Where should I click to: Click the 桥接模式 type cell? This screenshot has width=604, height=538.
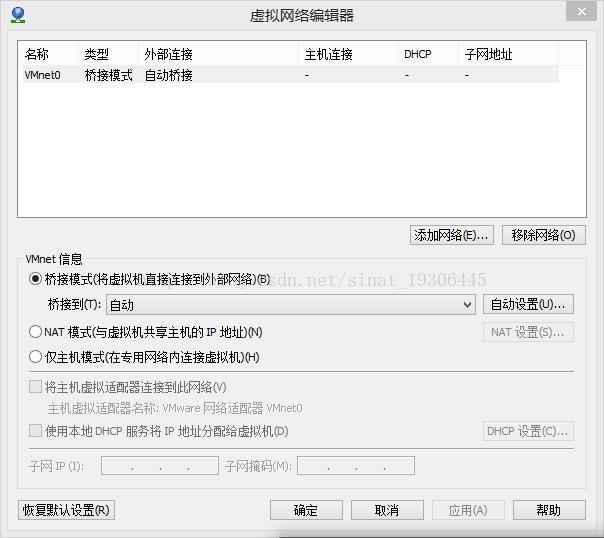pyautogui.click(x=109, y=75)
